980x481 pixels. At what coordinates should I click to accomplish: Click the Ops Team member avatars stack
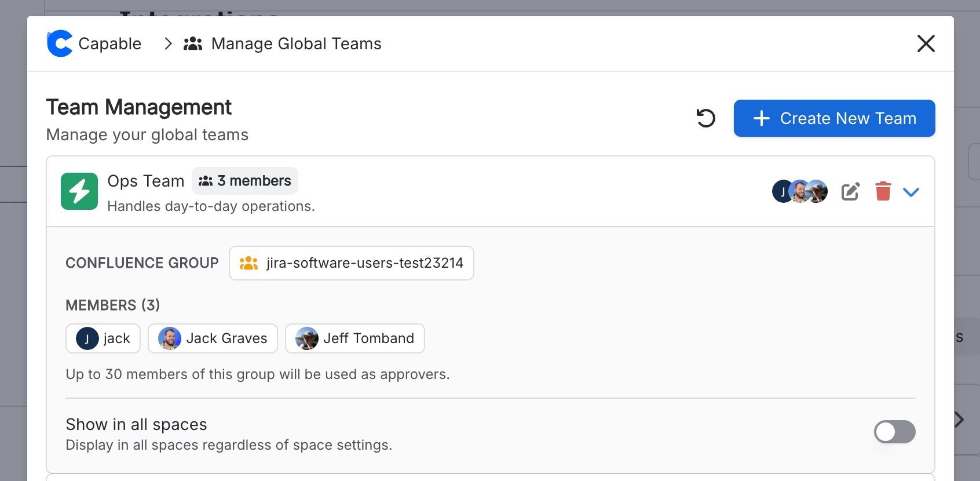(800, 191)
